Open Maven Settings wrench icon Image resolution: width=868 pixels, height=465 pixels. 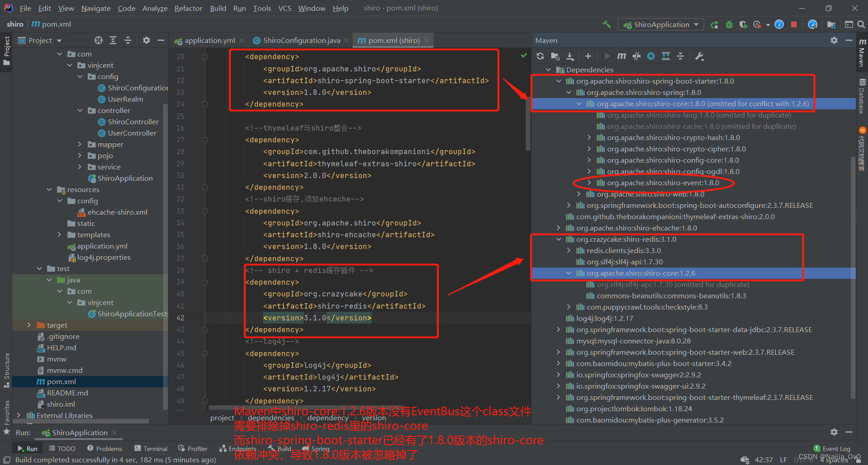click(x=699, y=56)
